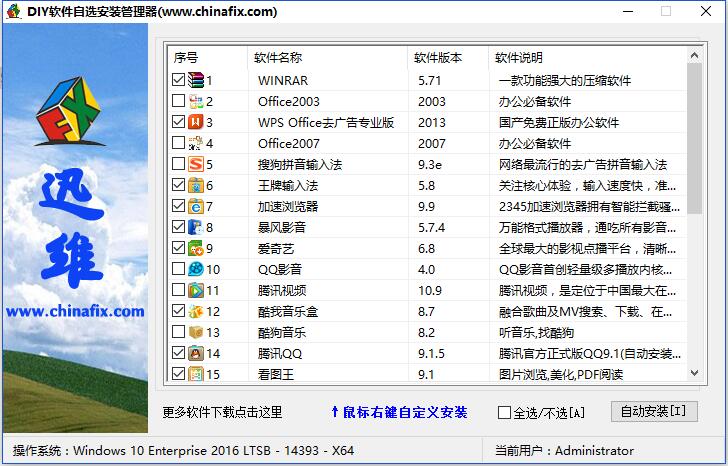Viewport: 728px width, 466px height.
Task: Click the Office2003 icon in row 2
Action: 196,101
